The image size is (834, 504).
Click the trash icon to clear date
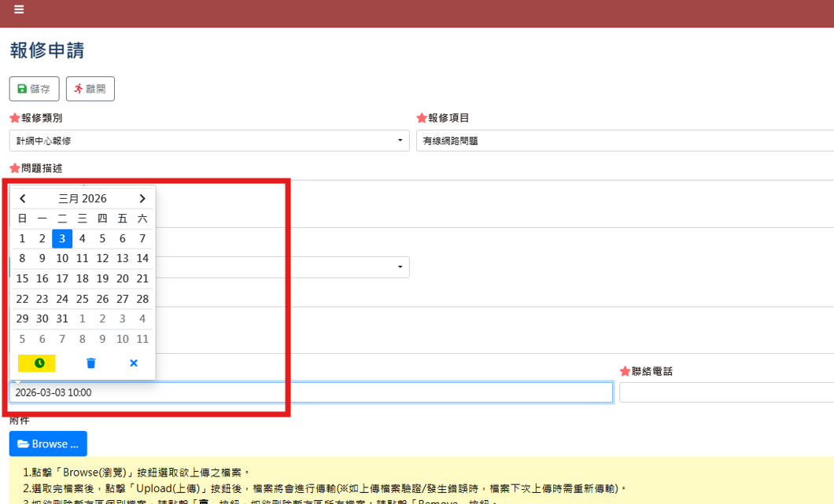(91, 362)
